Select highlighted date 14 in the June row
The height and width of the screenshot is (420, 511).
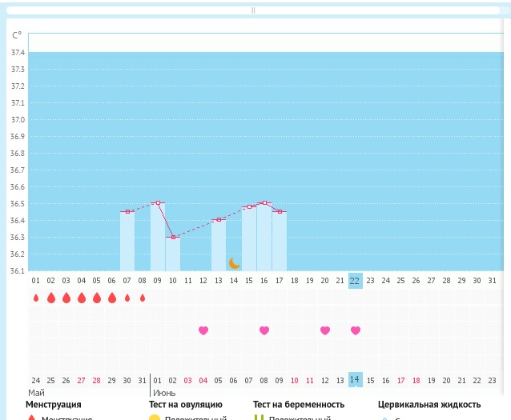pos(355,380)
